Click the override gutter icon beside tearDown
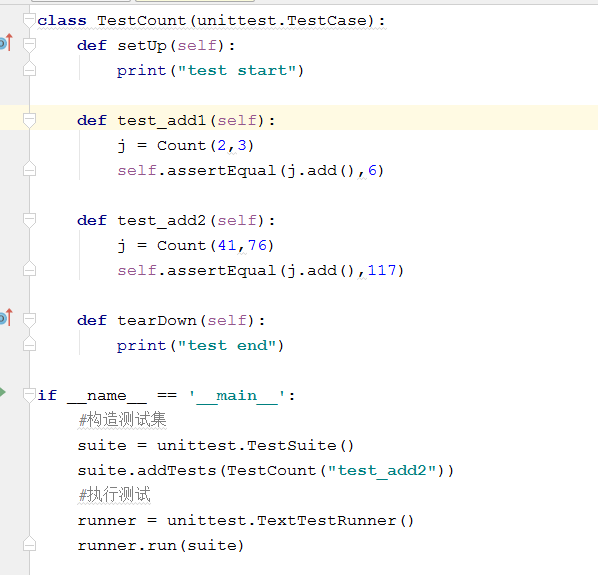The width and height of the screenshot is (598, 575). pos(6,318)
